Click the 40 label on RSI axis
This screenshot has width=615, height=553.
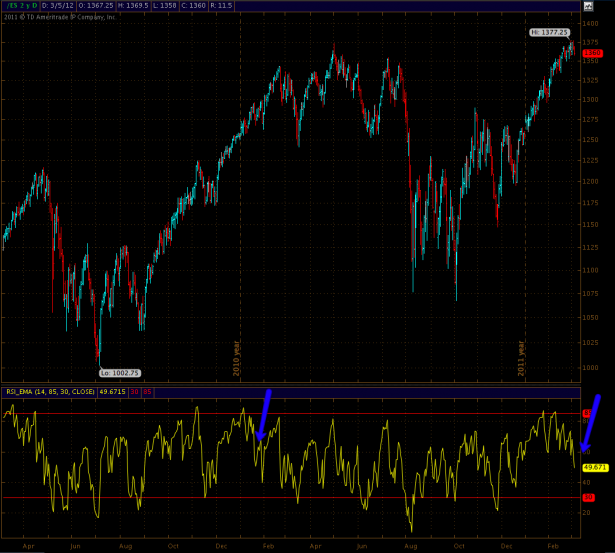tap(587, 482)
